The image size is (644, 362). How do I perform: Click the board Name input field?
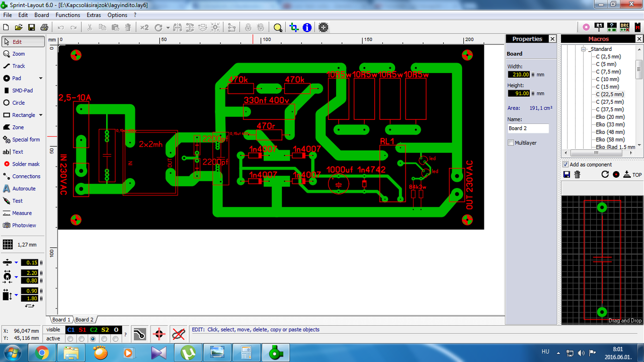click(x=528, y=128)
